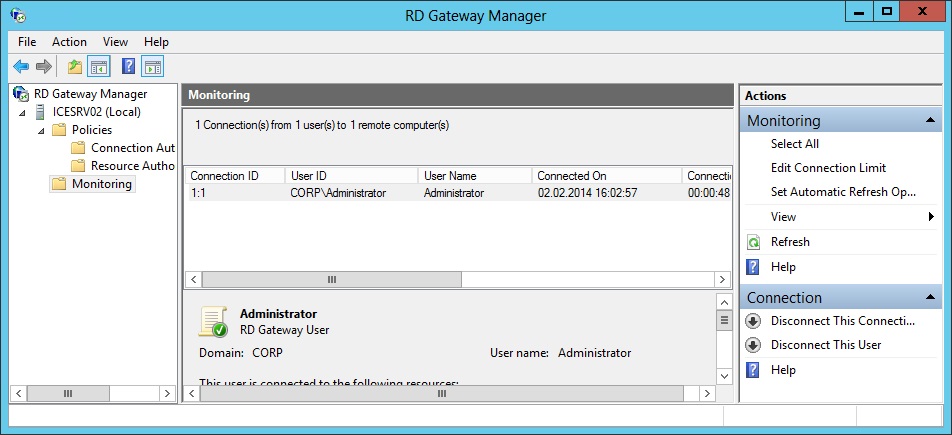The image size is (952, 435).
Task: Click the RD Gateway Manager root node icon
Action: [21, 94]
